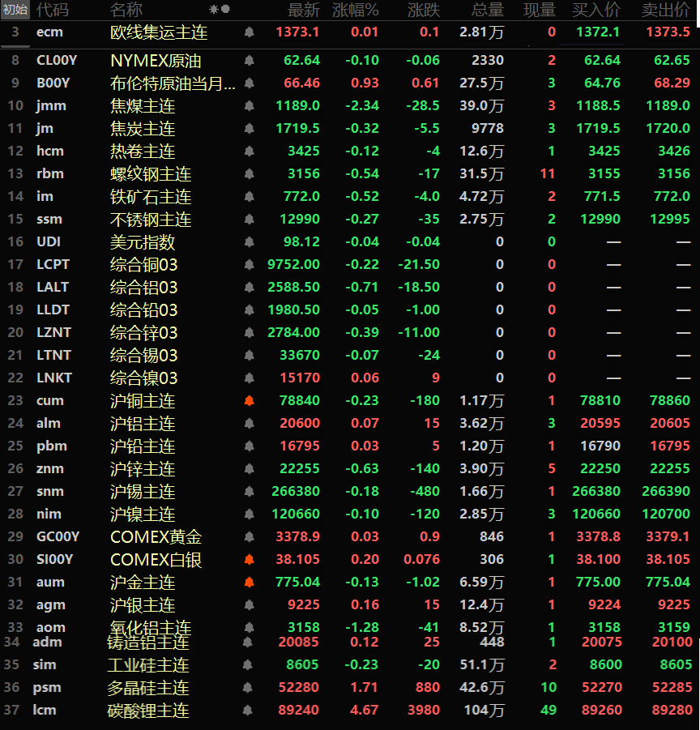Sort the list by 最新 column header
This screenshot has width=700, height=730.
pos(304,10)
